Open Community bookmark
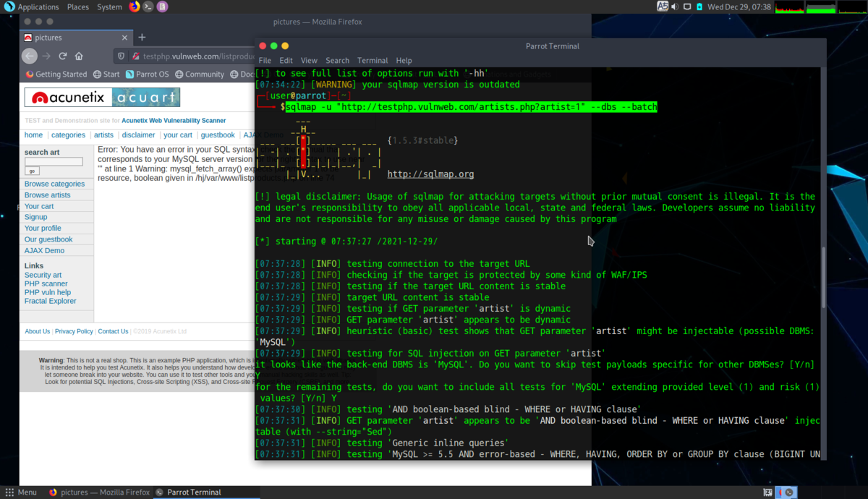 pyautogui.click(x=199, y=74)
